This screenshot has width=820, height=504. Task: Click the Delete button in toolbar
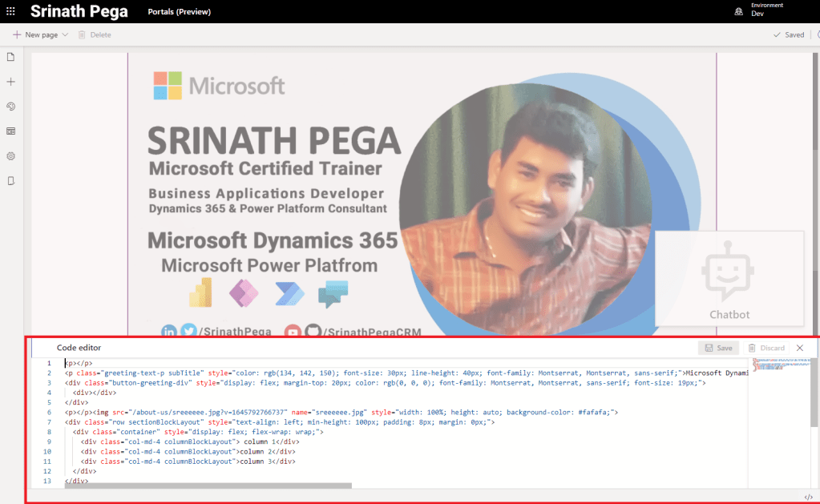coord(95,35)
